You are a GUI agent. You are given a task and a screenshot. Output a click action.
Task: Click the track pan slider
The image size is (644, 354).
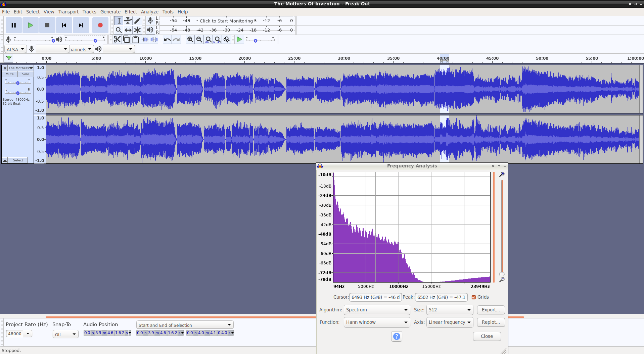click(x=18, y=93)
